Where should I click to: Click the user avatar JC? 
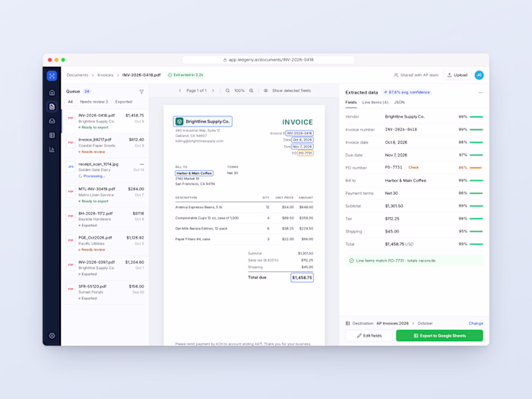tap(479, 75)
